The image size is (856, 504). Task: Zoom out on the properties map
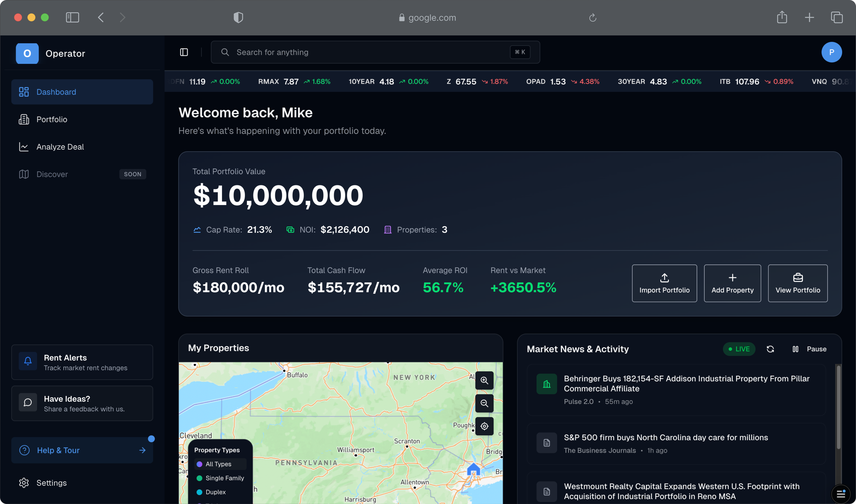484,404
